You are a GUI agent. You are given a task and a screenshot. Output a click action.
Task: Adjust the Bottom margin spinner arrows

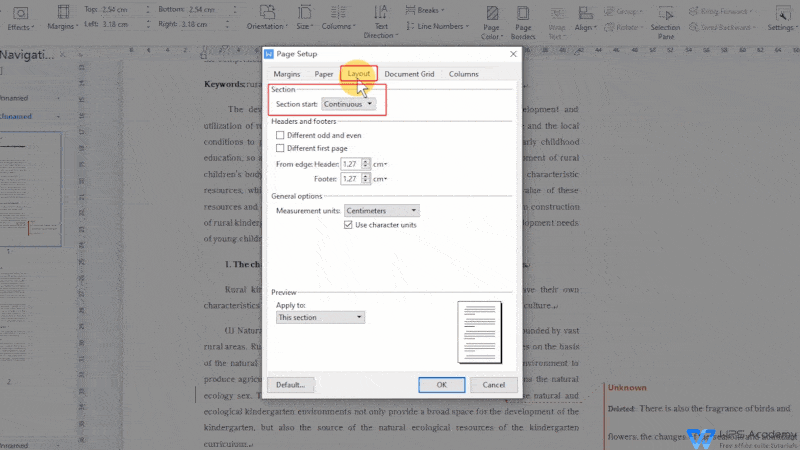coord(235,9)
